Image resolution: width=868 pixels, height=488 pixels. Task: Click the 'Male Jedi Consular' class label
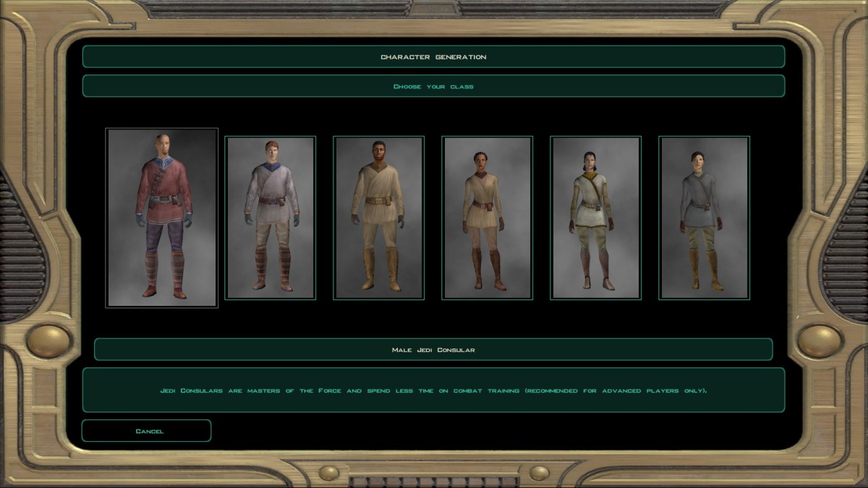(433, 349)
